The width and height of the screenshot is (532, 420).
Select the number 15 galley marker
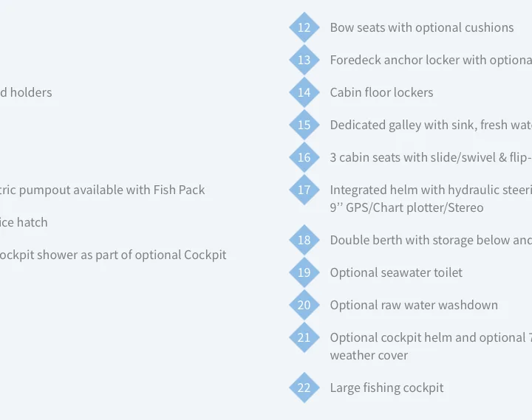[x=304, y=125]
